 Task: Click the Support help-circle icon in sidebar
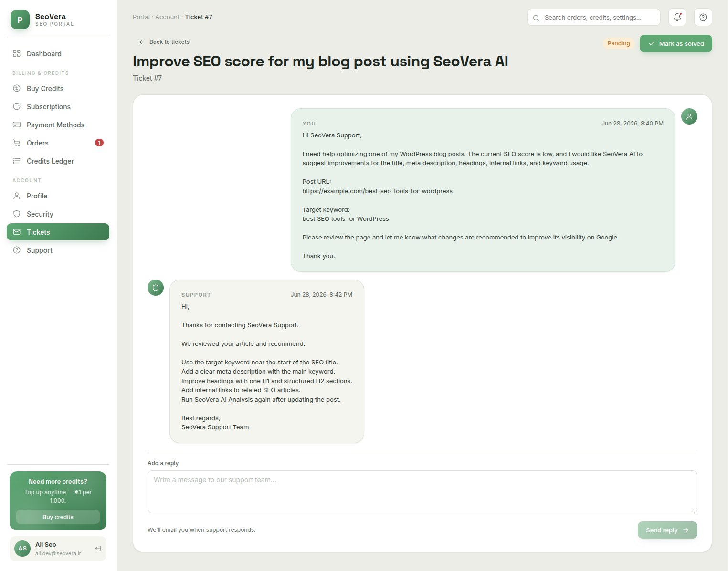pos(17,250)
